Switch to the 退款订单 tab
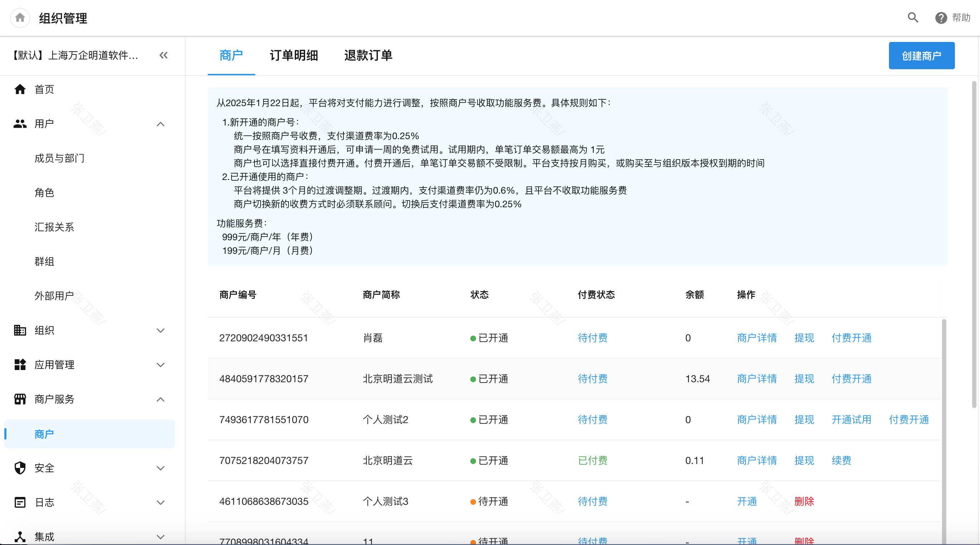The image size is (980, 545). click(368, 56)
